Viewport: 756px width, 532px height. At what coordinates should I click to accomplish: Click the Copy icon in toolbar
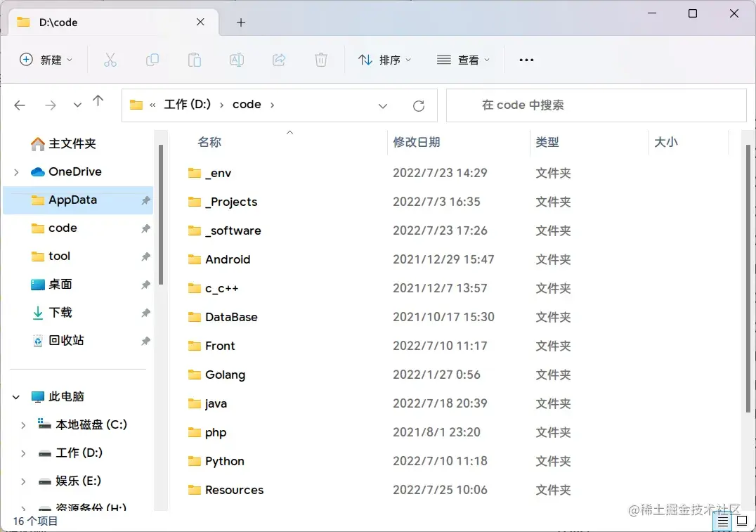click(152, 60)
